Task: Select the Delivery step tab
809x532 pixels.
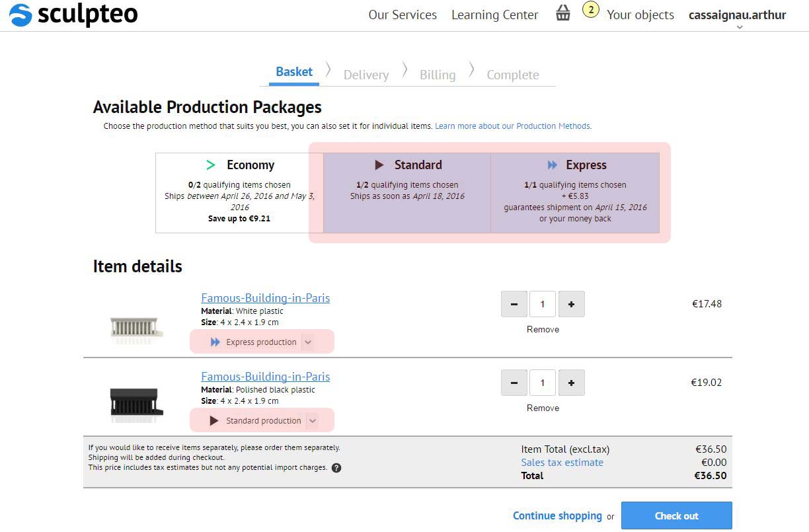Action: coord(366,75)
